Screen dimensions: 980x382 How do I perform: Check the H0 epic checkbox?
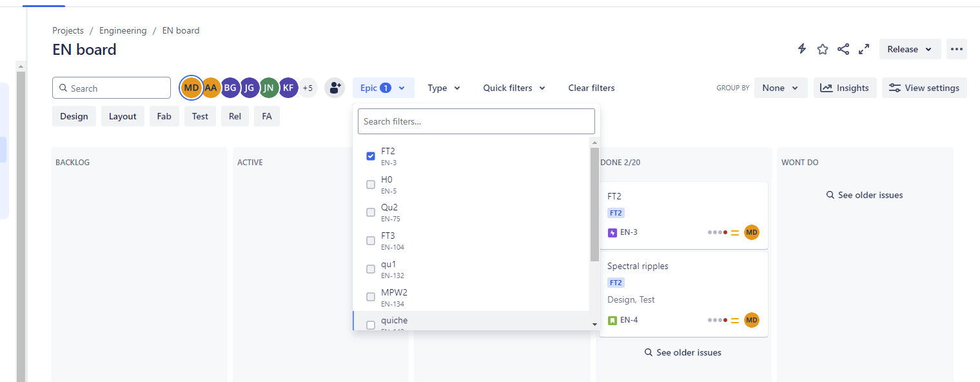(371, 185)
